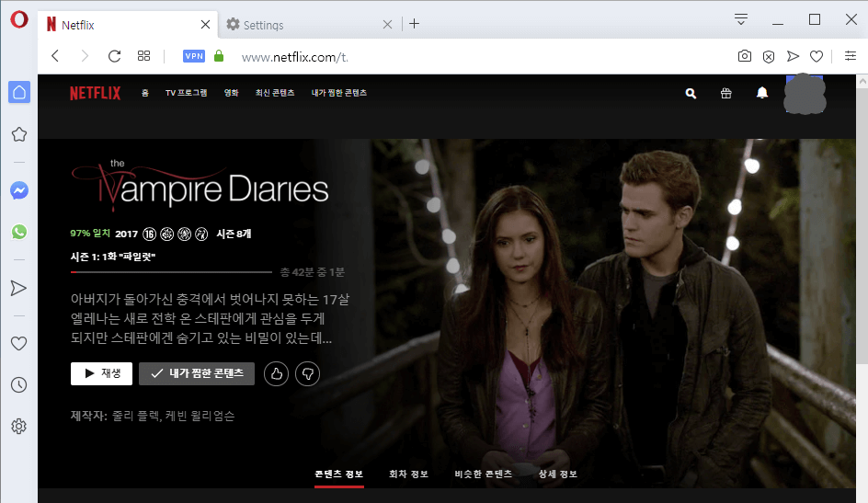The height and width of the screenshot is (503, 868).
Task: Open 상세 정보 tab
Action: click(558, 474)
